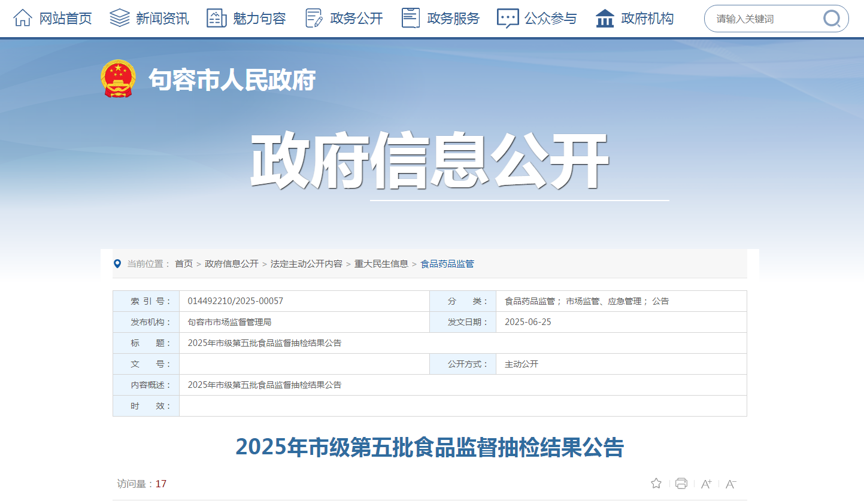Click the 发文日期 label cell

pos(463,322)
